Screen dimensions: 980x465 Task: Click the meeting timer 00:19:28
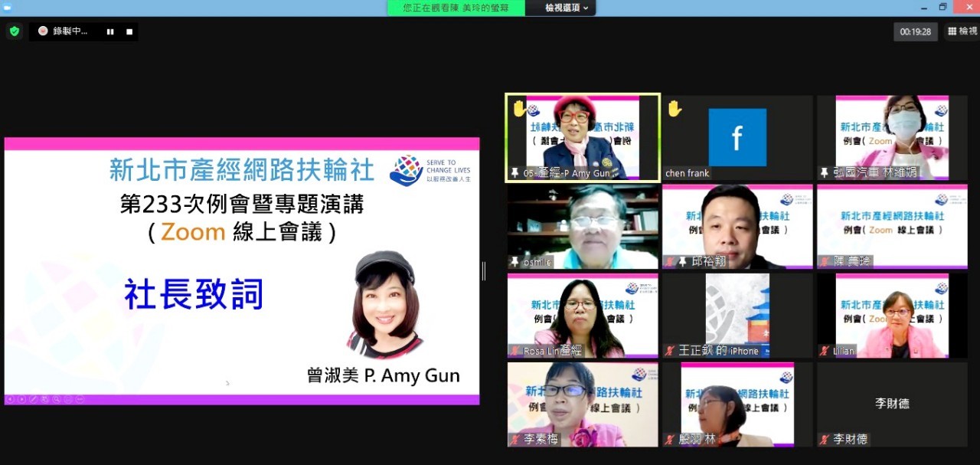pos(915,31)
